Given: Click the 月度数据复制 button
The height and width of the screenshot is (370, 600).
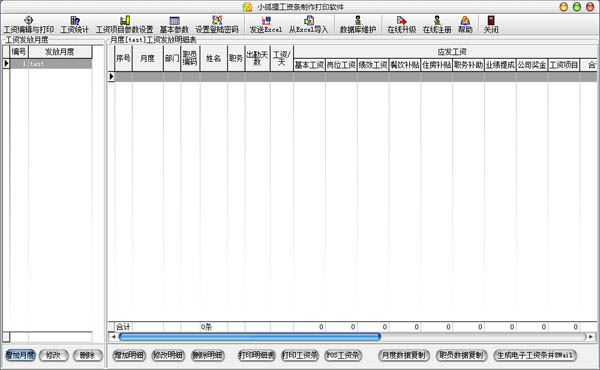Looking at the screenshot, I should [404, 355].
